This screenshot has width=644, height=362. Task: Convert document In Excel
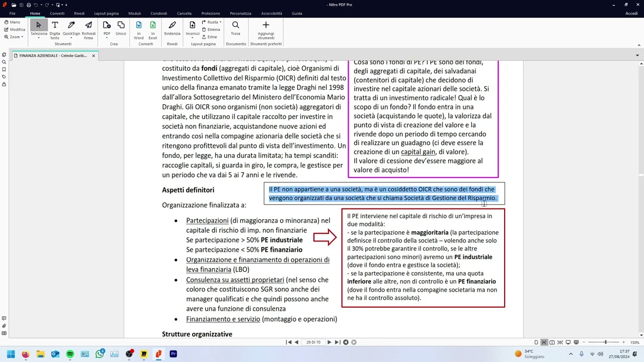pyautogui.click(x=152, y=29)
